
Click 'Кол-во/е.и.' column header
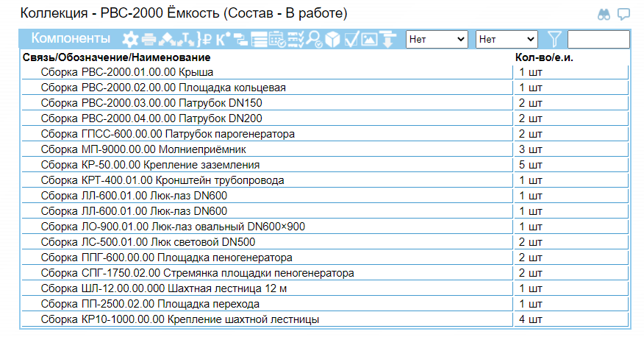pyautogui.click(x=544, y=57)
